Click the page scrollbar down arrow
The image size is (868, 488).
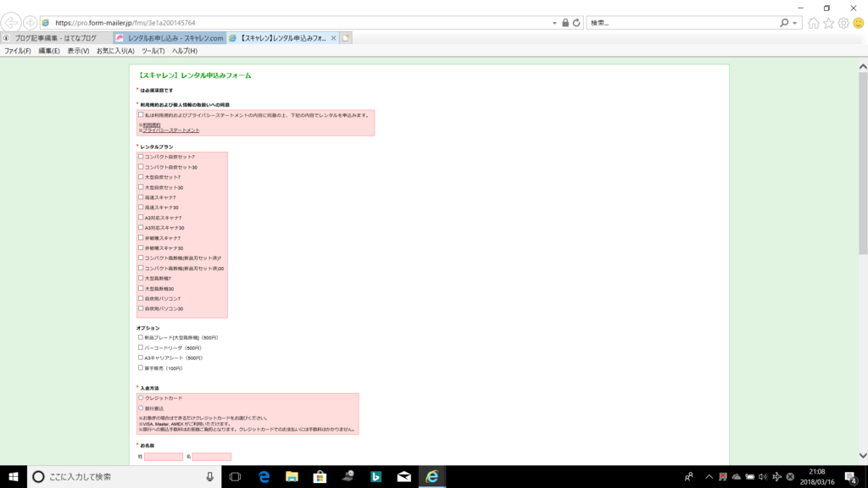click(863, 456)
